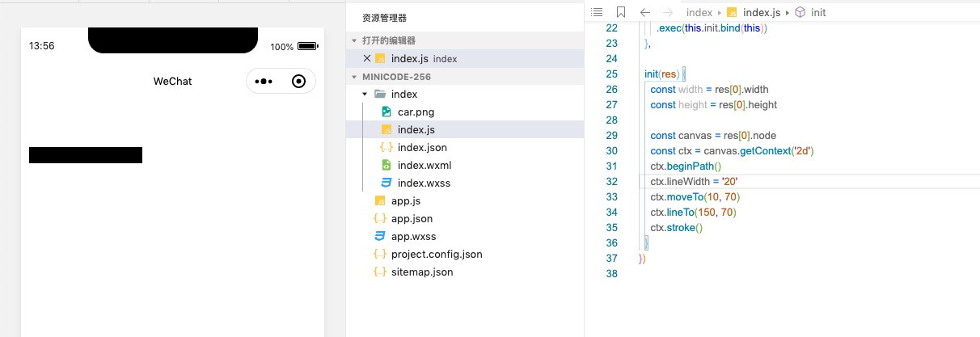Click the init symbol cube icon in breadcrumb
The image size is (980, 337).
[800, 12]
